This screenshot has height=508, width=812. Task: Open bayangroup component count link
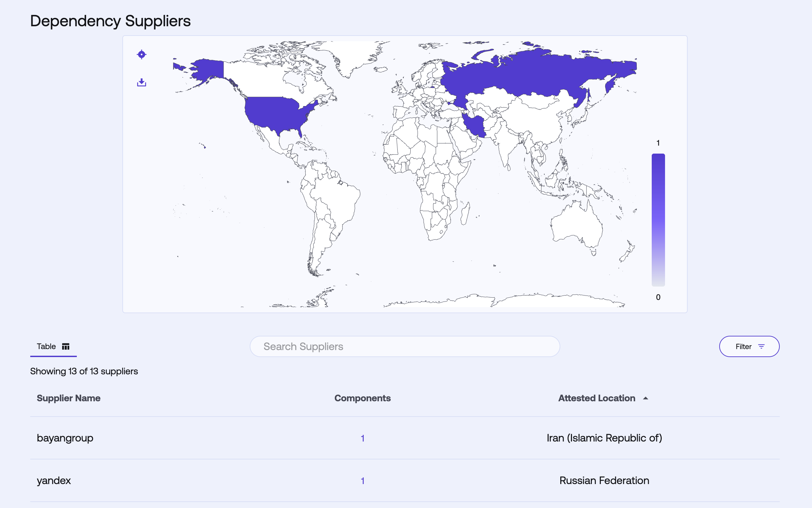(362, 438)
